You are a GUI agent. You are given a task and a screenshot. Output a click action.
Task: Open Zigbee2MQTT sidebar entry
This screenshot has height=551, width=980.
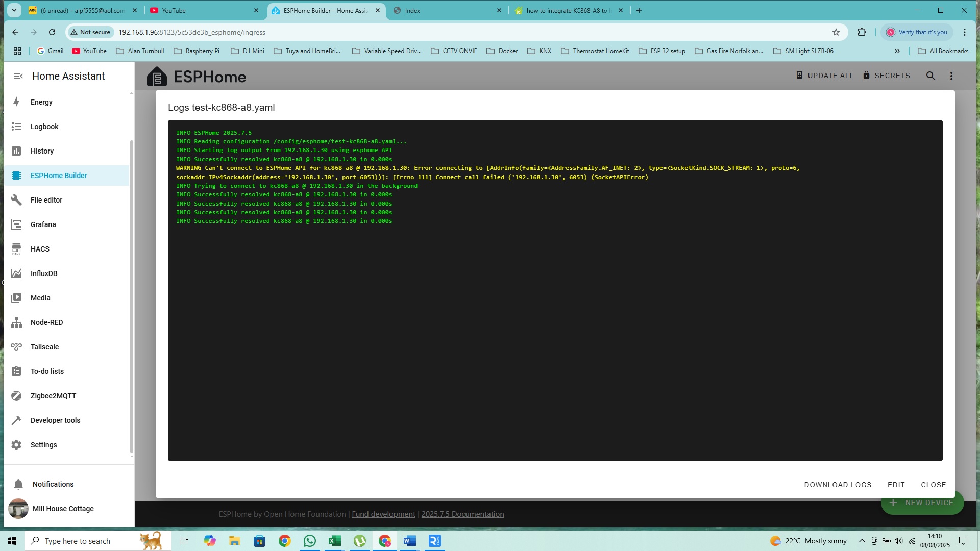[x=53, y=396]
